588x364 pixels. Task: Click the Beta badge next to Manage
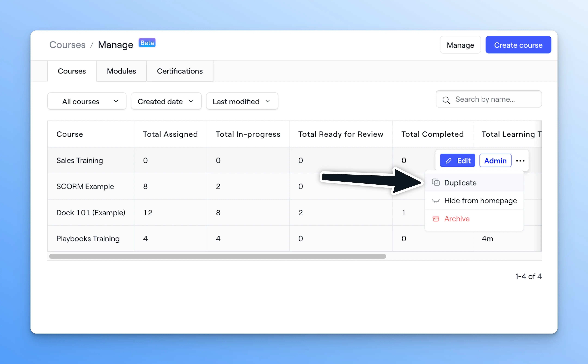pyautogui.click(x=147, y=43)
